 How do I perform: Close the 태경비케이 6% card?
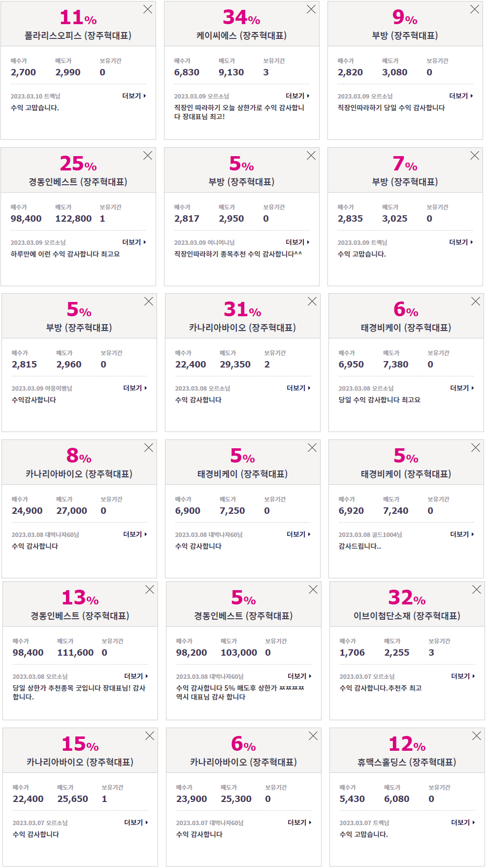click(476, 301)
